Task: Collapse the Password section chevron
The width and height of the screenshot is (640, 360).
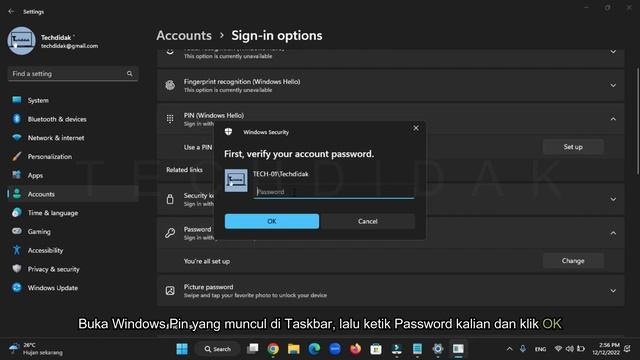Action: (x=613, y=233)
